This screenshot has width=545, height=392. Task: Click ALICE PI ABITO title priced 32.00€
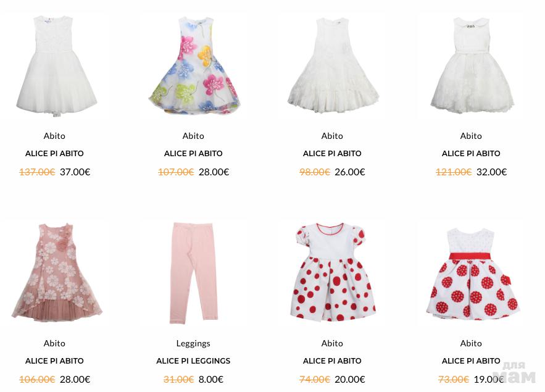pyautogui.click(x=471, y=153)
